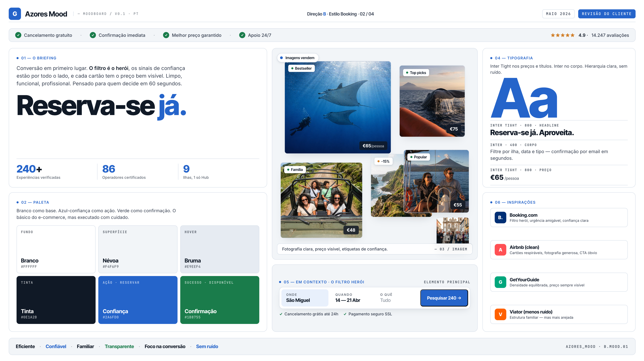Click the Névoa #F4F6F9 swatch
644x361 pixels.
(x=138, y=249)
